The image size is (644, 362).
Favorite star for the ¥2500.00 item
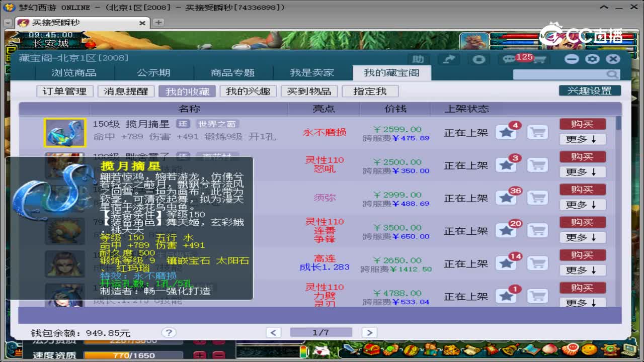coord(506,165)
